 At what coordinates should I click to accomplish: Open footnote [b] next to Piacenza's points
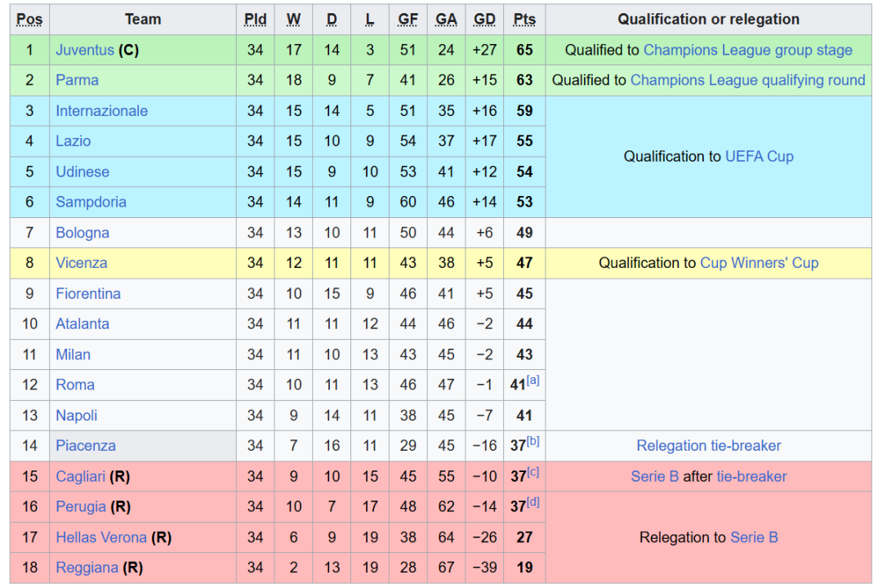(533, 442)
